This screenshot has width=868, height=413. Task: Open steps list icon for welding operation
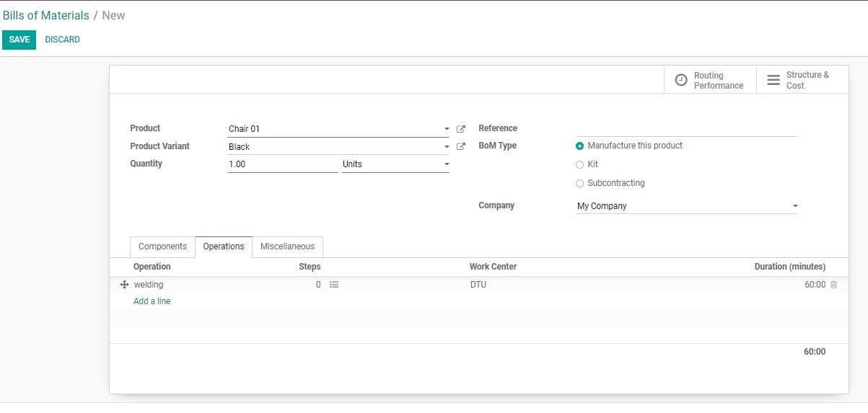(334, 285)
